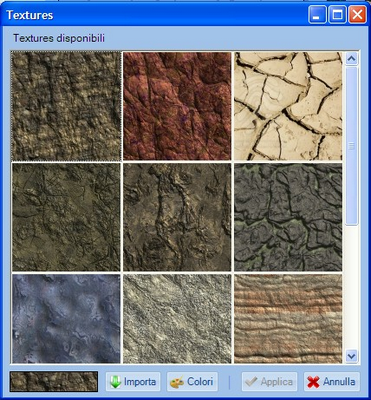Select the bluish-gray smooth stone texture
Image resolution: width=371 pixels, height=400 pixels.
(x=66, y=319)
